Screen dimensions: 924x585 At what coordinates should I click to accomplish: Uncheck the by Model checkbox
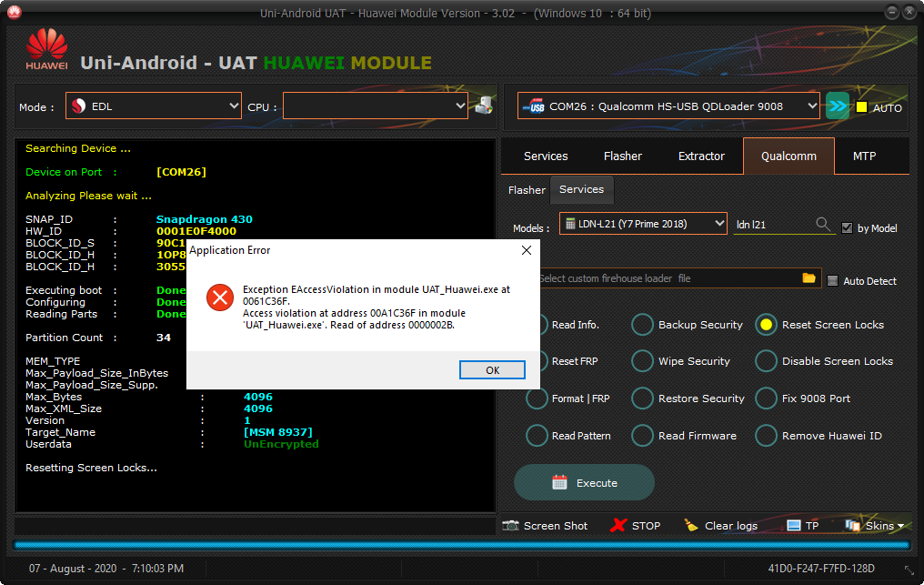pyautogui.click(x=847, y=228)
